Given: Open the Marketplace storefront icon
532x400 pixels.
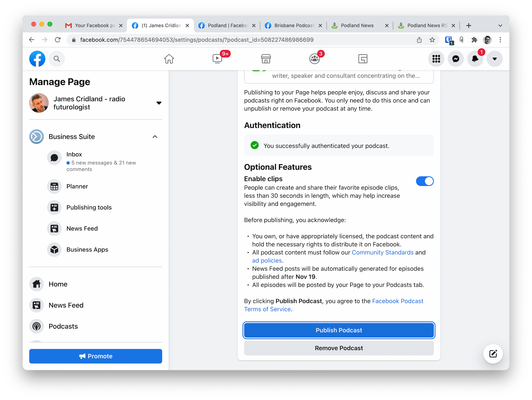Looking at the screenshot, I should point(266,59).
